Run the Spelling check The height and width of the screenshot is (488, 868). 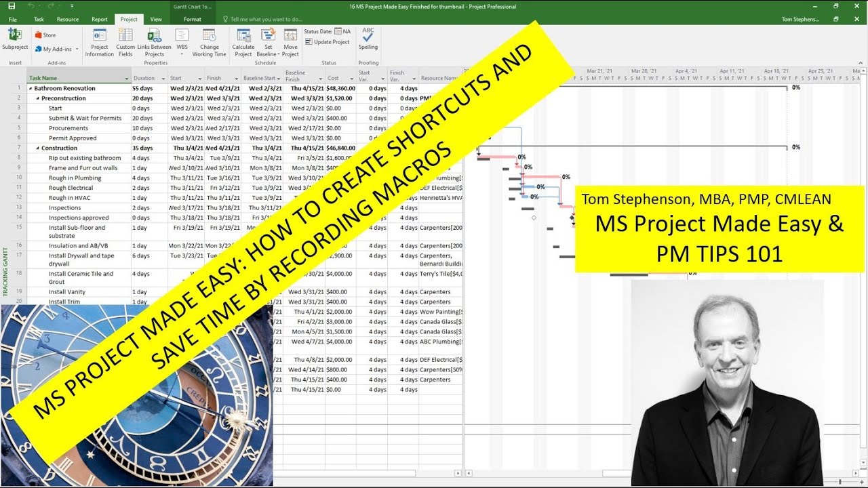point(368,39)
